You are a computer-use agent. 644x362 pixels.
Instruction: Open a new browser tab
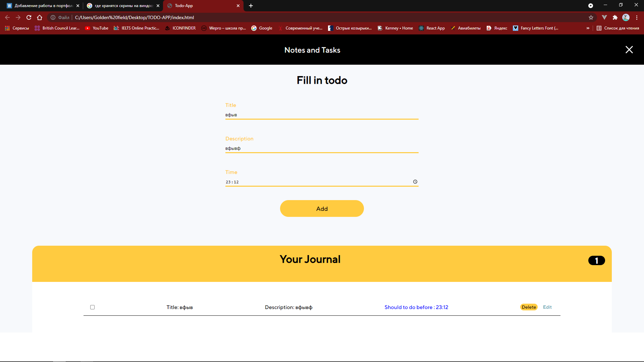[x=251, y=6]
